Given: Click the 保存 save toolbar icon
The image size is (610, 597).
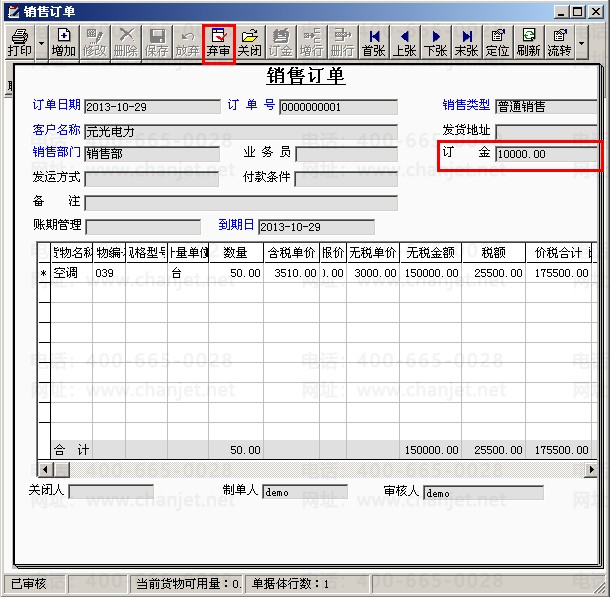Looking at the screenshot, I should 156,42.
